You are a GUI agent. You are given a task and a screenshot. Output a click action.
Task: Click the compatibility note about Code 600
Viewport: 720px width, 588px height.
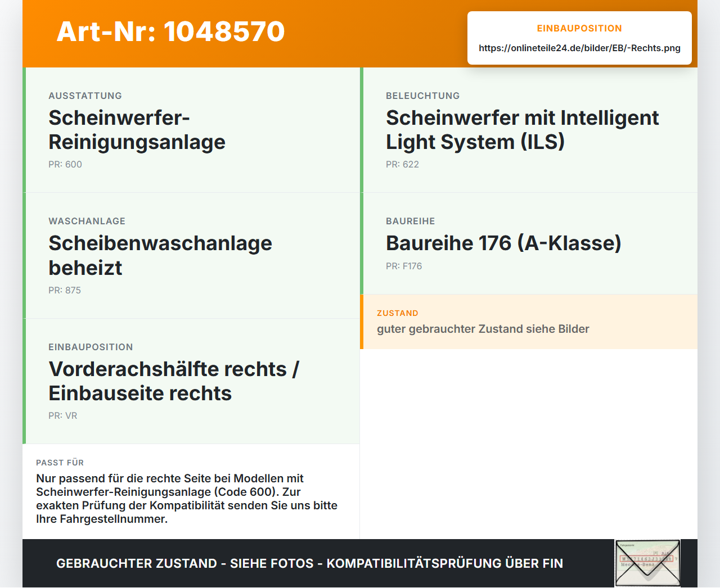[187, 499]
